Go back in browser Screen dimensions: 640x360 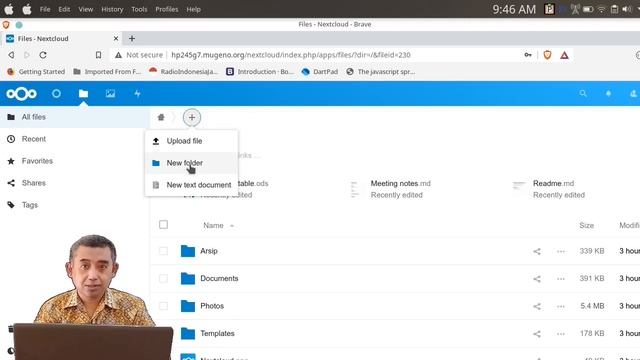(x=11, y=55)
